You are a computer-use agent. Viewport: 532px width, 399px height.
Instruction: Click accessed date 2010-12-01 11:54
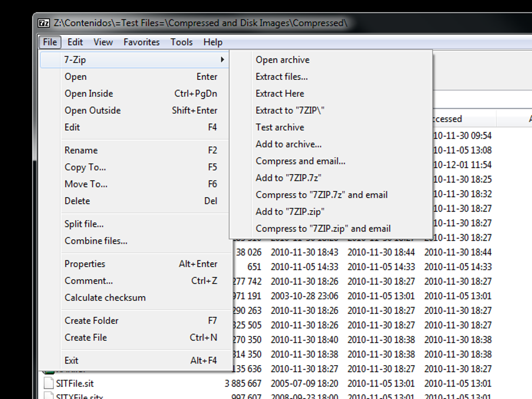pyautogui.click(x=462, y=165)
